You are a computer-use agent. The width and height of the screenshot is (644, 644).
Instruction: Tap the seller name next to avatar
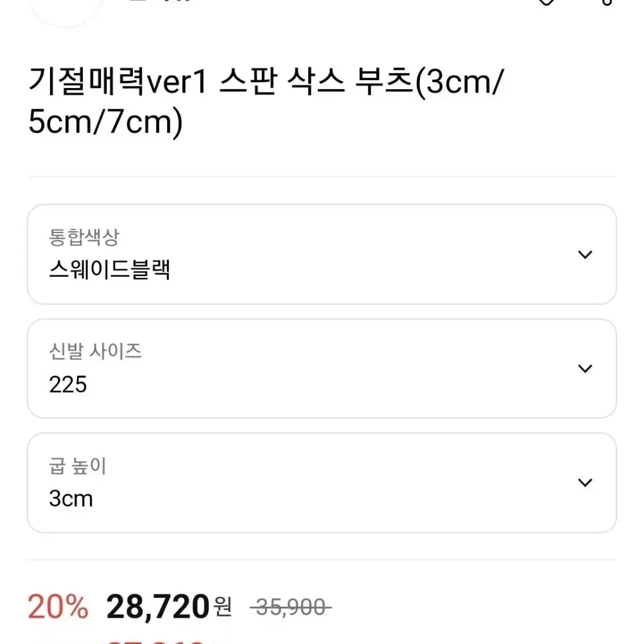(160, 1)
